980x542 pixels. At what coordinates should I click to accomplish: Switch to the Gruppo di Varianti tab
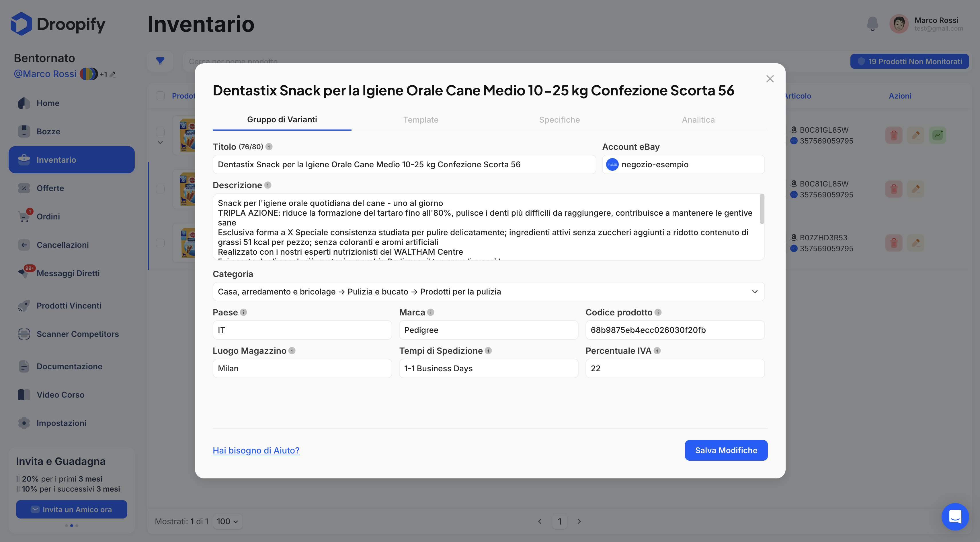click(x=282, y=120)
